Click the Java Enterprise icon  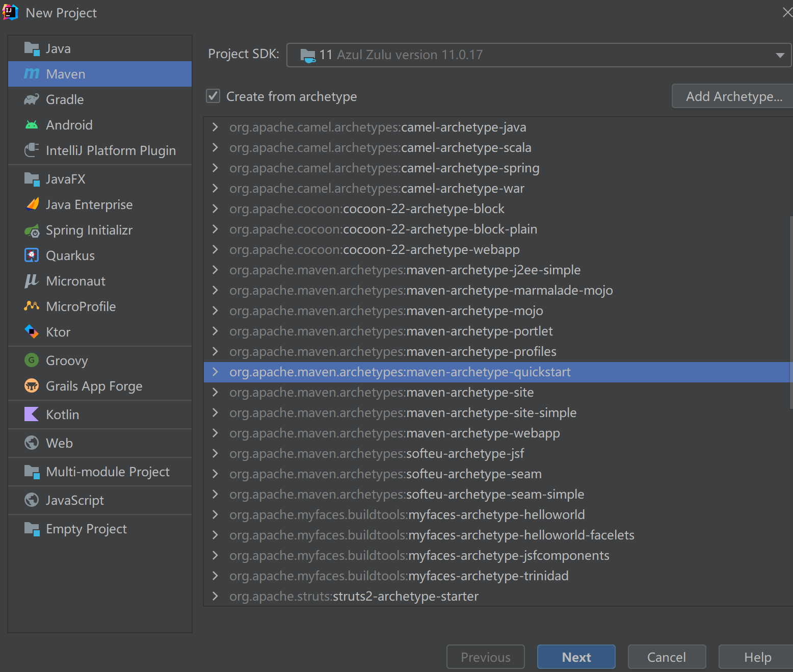(32, 204)
